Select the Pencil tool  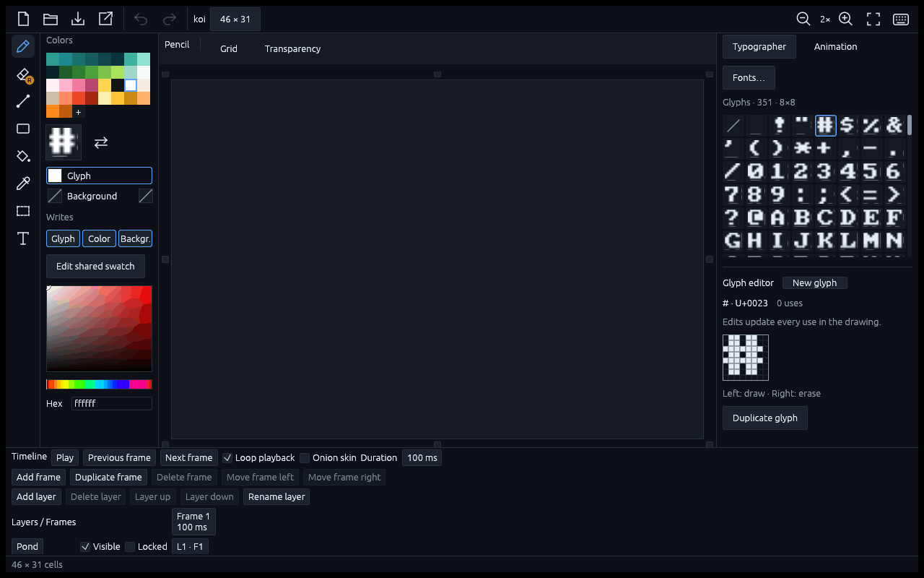[x=23, y=46]
